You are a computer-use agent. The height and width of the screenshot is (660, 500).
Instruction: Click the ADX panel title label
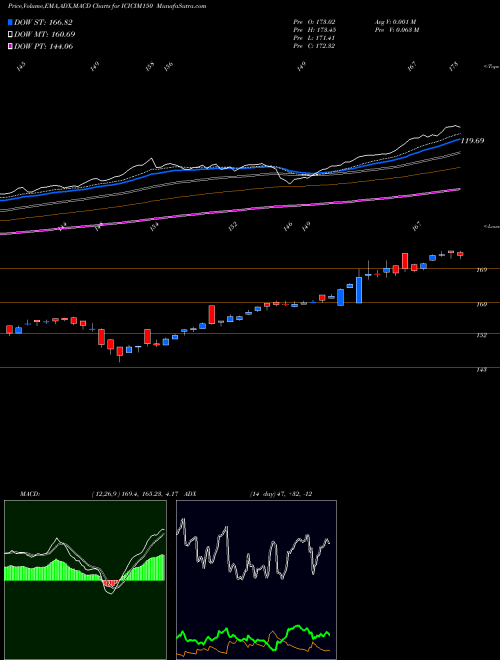point(191,494)
